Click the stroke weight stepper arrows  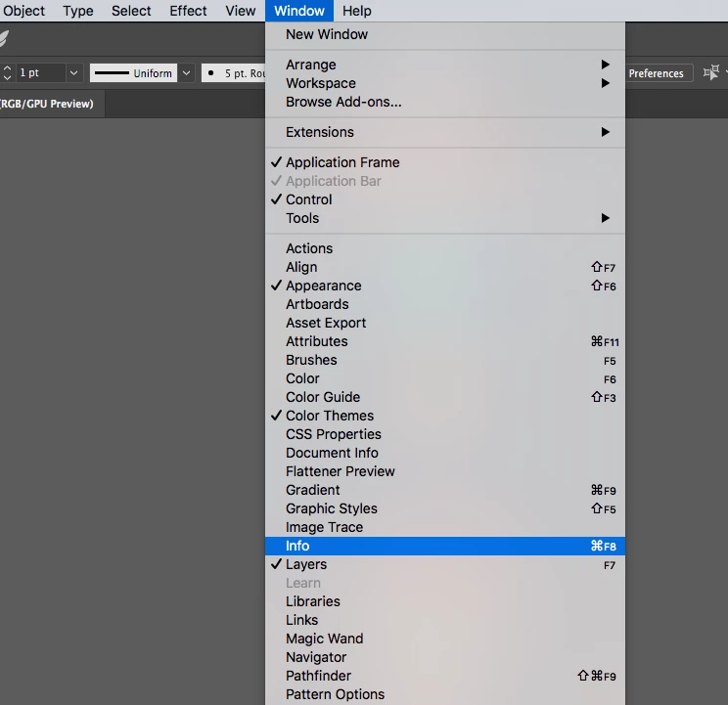(x=7, y=72)
